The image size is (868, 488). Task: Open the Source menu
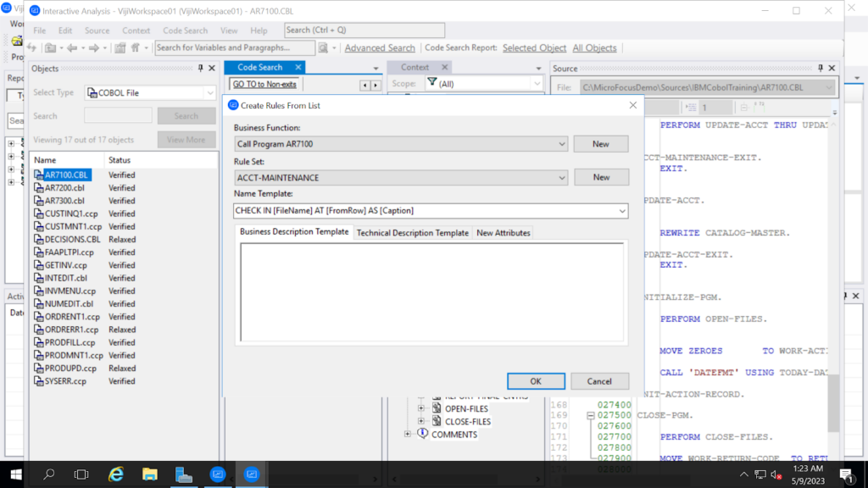[97, 30]
